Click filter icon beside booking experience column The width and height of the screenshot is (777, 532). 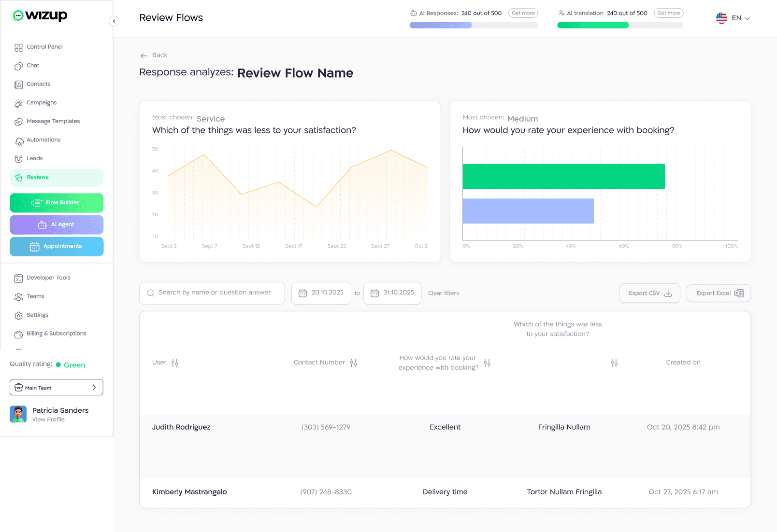(487, 363)
